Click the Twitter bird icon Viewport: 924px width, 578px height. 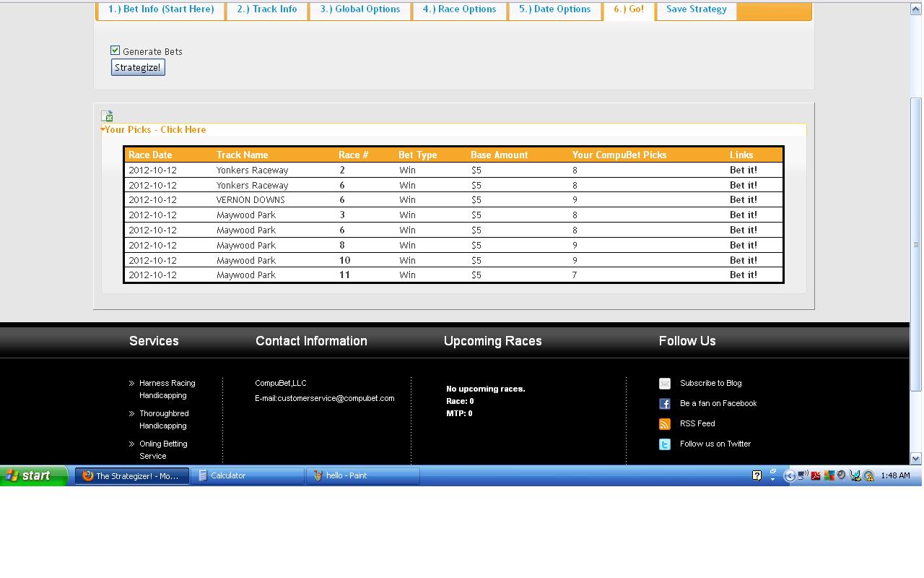[x=665, y=444]
